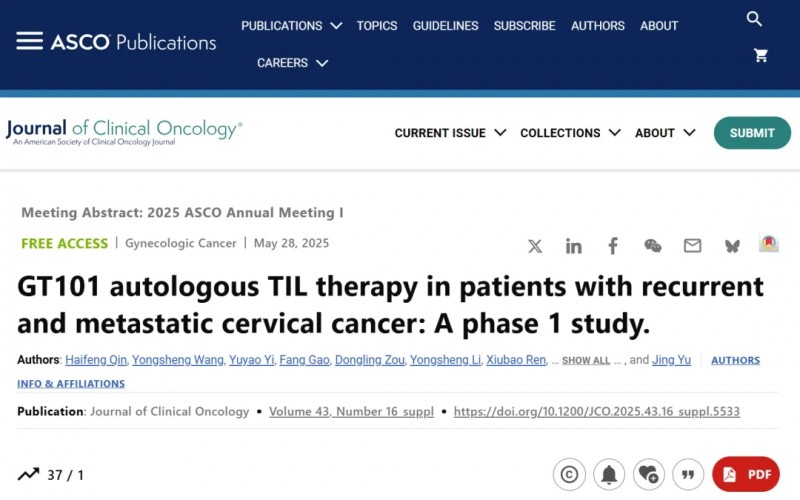Viewport: 800px width, 500px height.
Task: Click the search magnifier icon
Action: click(x=754, y=19)
